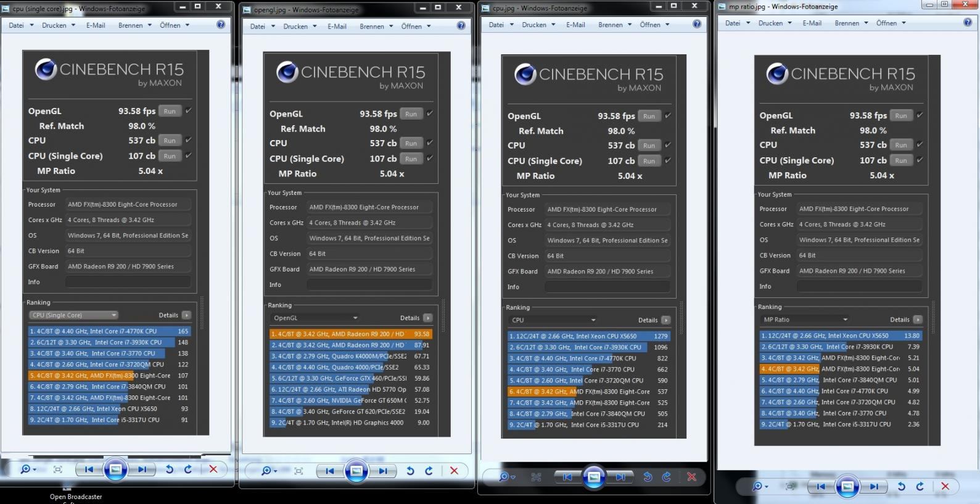Open CPU (Single Core) ranking dropdown
This screenshot has height=504, width=980.
(x=73, y=315)
